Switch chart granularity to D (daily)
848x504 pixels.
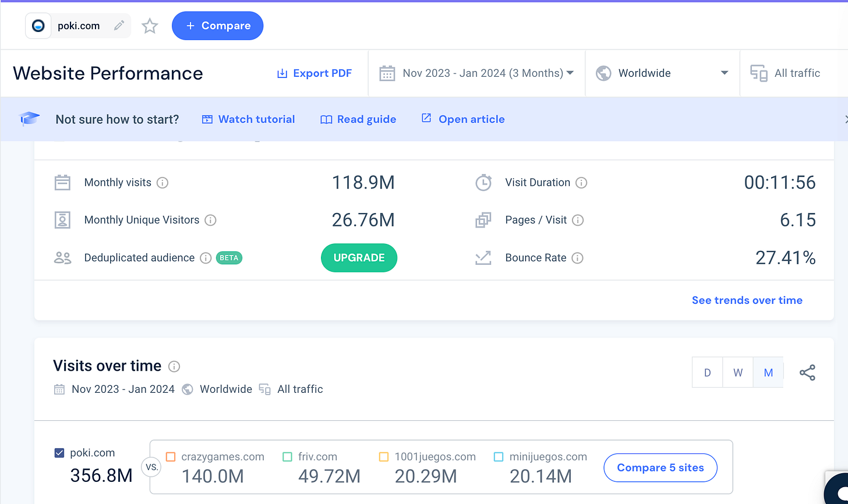708,372
